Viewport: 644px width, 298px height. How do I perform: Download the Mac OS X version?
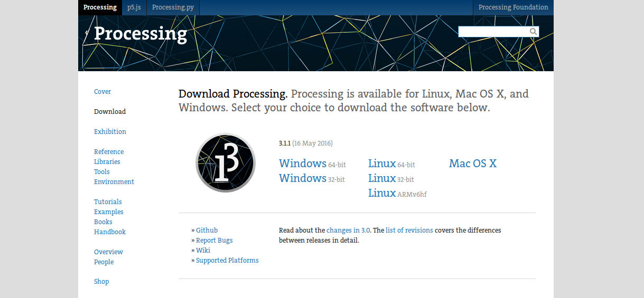473,164
